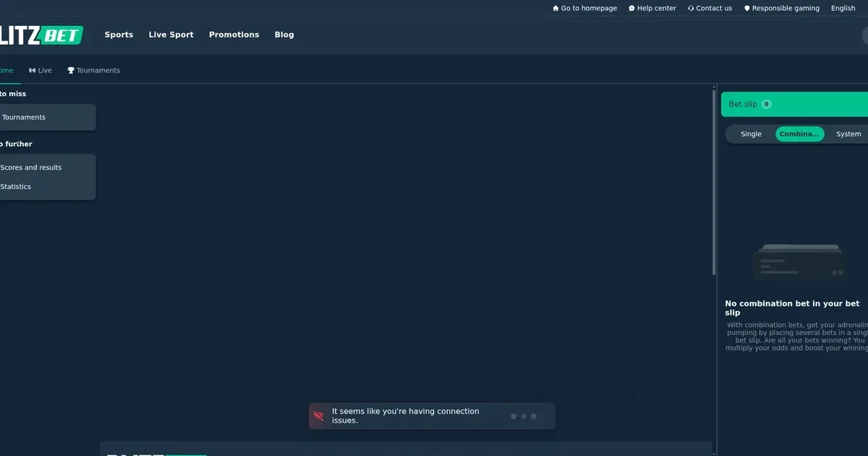Click the Bet slip counter badge showing 0
This screenshot has width=868, height=456.
[766, 104]
